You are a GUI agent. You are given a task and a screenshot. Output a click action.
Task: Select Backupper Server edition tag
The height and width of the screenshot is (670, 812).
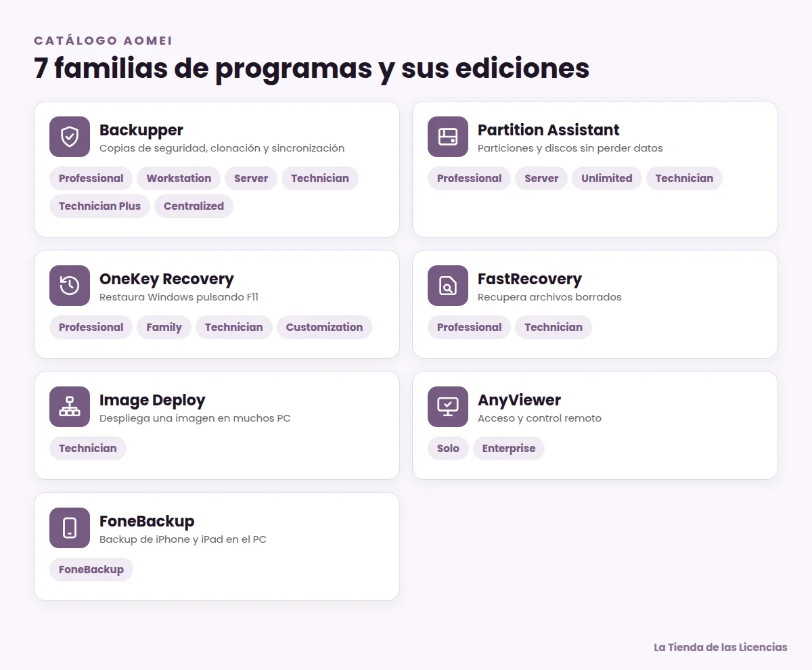[x=251, y=179]
